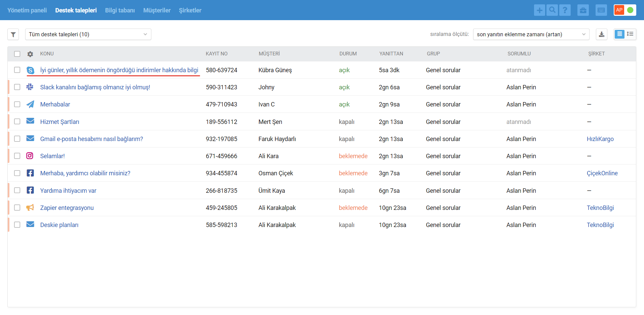Click the green online status indicator

click(x=630, y=10)
